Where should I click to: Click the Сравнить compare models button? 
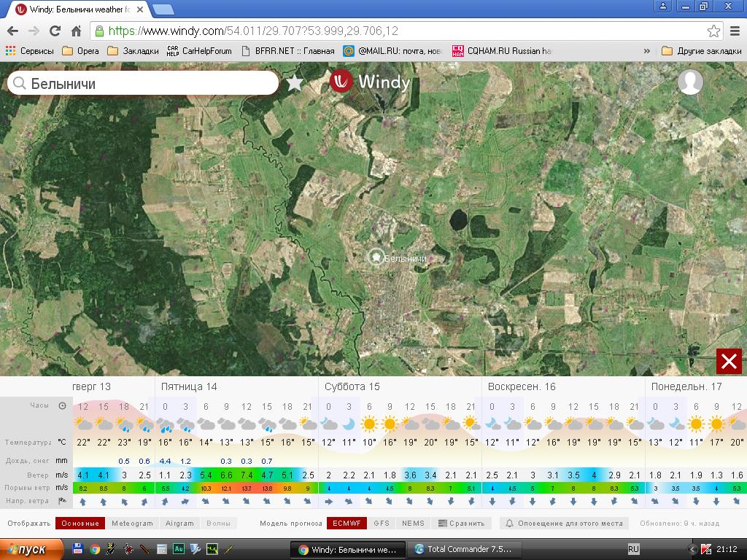point(462,524)
